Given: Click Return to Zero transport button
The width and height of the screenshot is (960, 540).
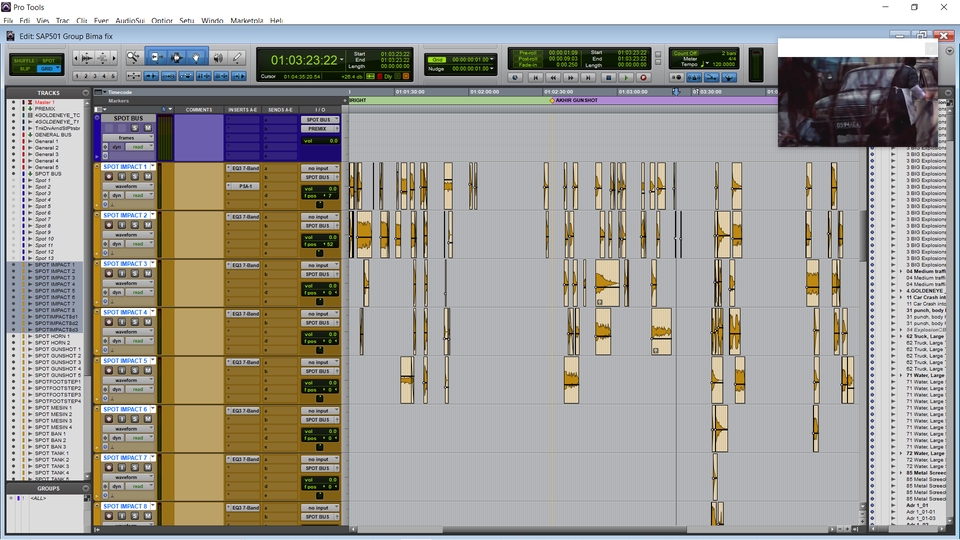Looking at the screenshot, I should click(x=535, y=78).
